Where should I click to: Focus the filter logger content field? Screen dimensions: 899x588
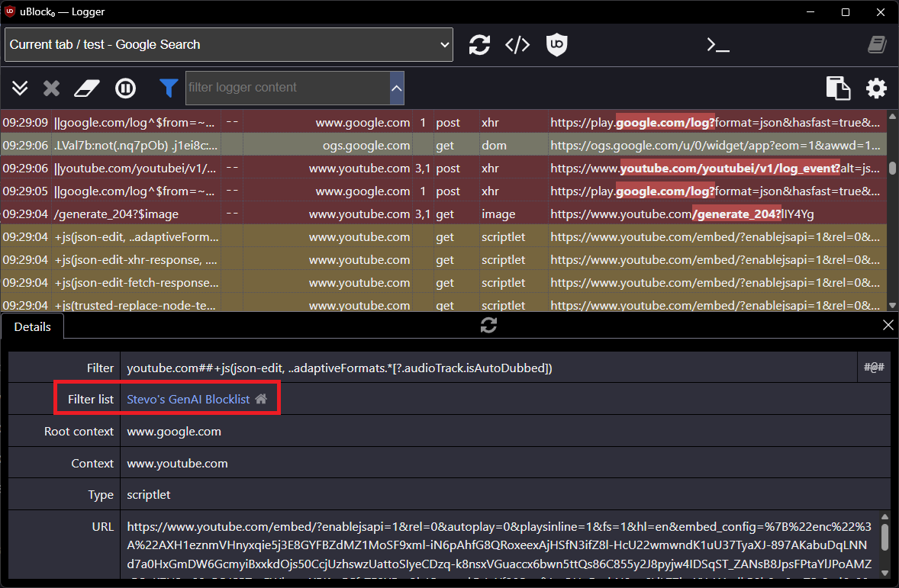pyautogui.click(x=288, y=88)
